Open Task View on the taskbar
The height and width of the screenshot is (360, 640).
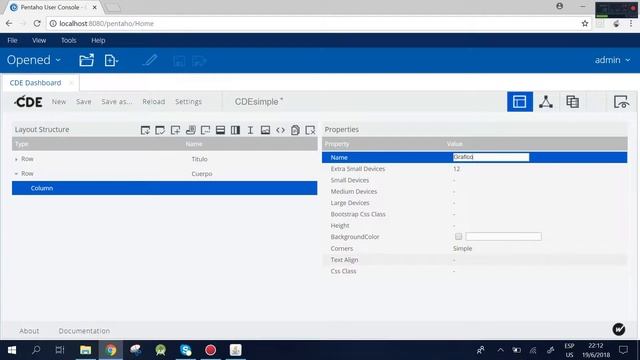click(x=60, y=350)
